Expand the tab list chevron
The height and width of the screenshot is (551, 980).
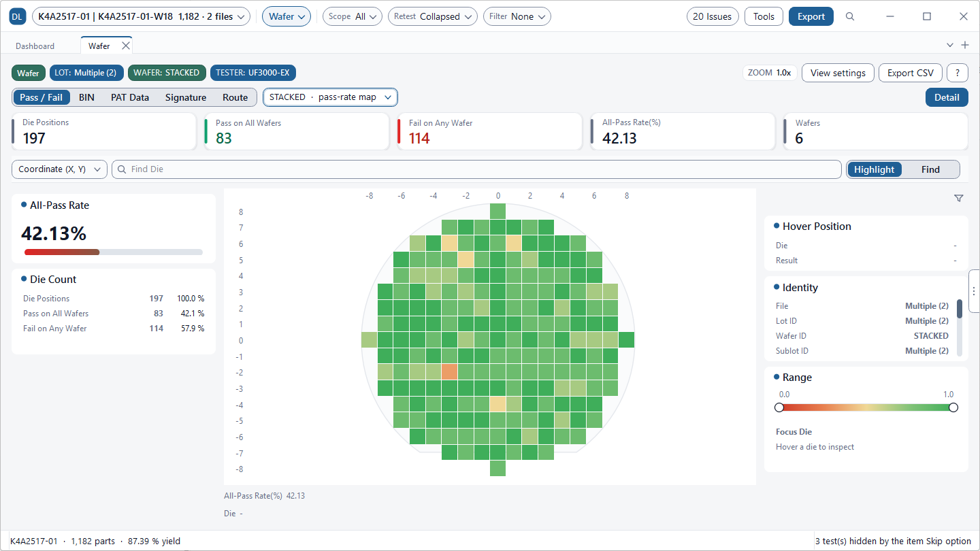pyautogui.click(x=950, y=45)
